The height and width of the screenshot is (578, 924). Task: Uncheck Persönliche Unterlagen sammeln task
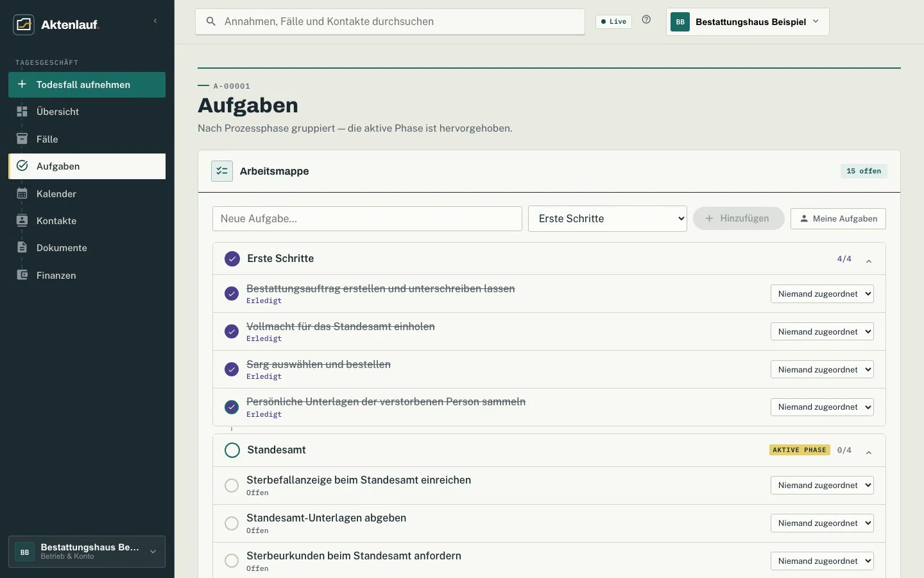(x=232, y=407)
